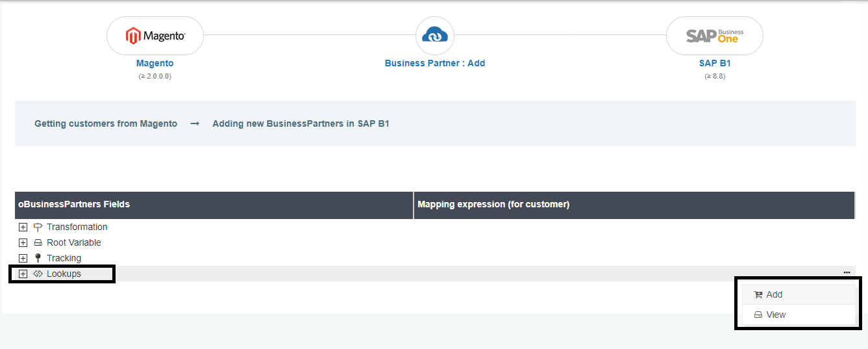Click the Lookups code brackets icon

pos(38,274)
